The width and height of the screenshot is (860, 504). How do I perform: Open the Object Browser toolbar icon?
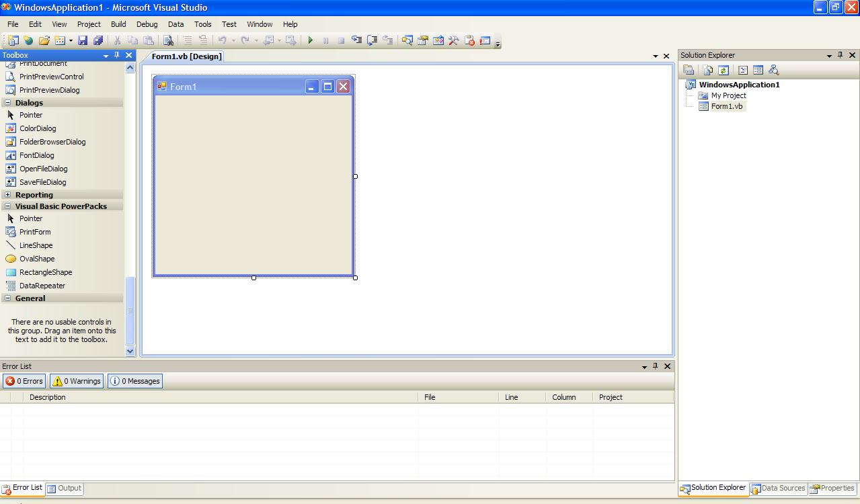click(x=438, y=40)
